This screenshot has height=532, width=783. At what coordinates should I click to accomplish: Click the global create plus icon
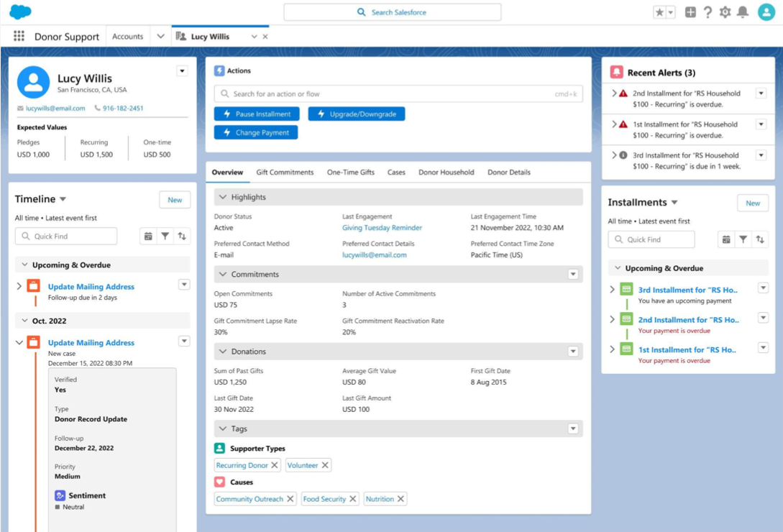click(x=690, y=12)
